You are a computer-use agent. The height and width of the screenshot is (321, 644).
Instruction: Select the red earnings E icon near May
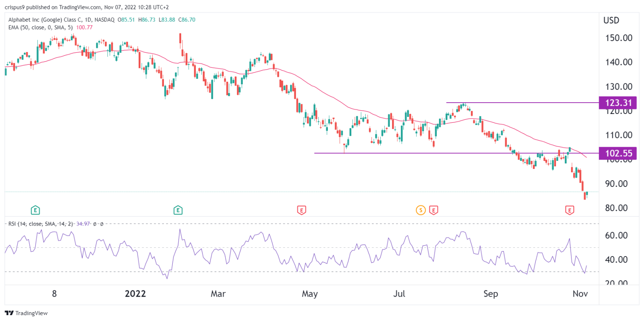(301, 210)
